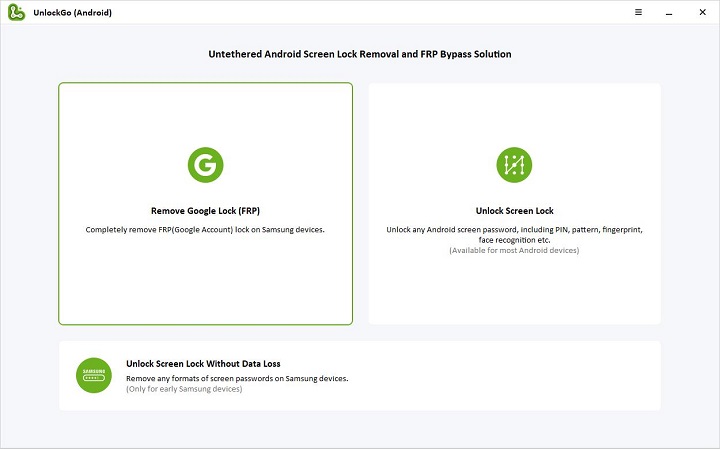Select the "Remove Google Lock (FRP)" title
The width and height of the screenshot is (720, 449).
point(205,211)
